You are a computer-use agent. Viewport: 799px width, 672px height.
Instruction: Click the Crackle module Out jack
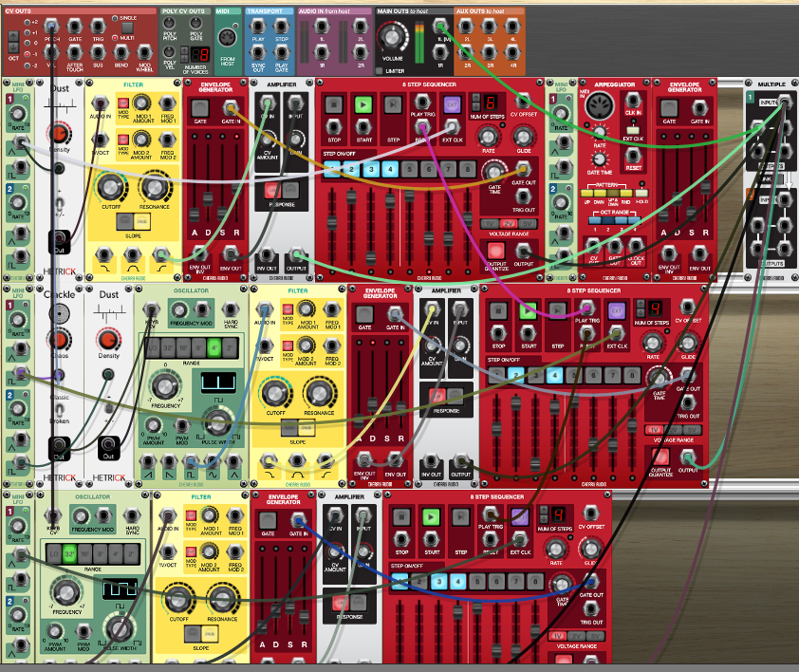[59, 444]
